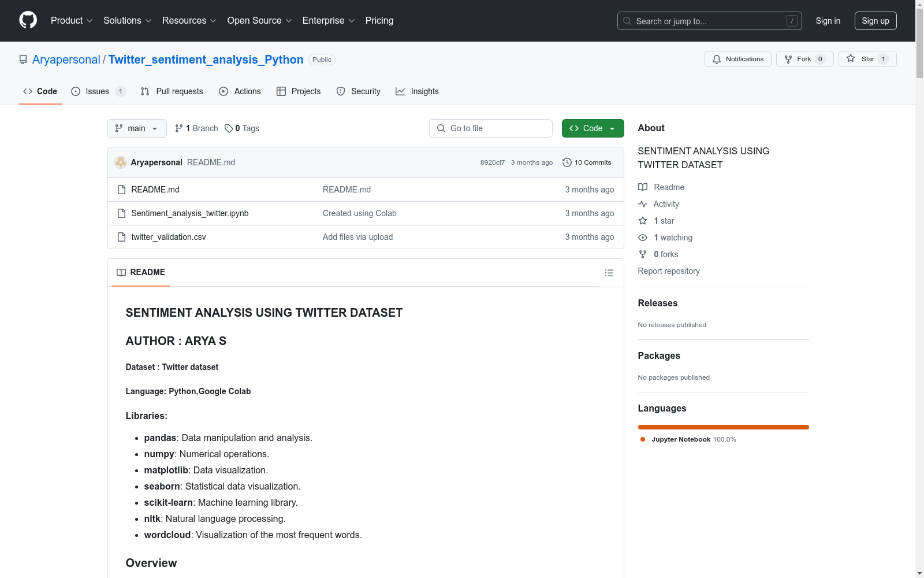Image resolution: width=924 pixels, height=578 pixels.
Task: Open commit hash 8920cf7
Action: pyautogui.click(x=493, y=162)
